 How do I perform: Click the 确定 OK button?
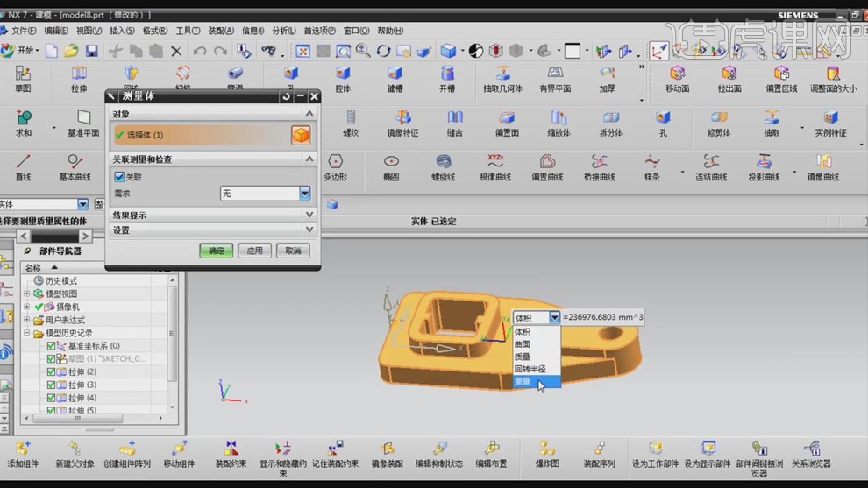point(216,251)
